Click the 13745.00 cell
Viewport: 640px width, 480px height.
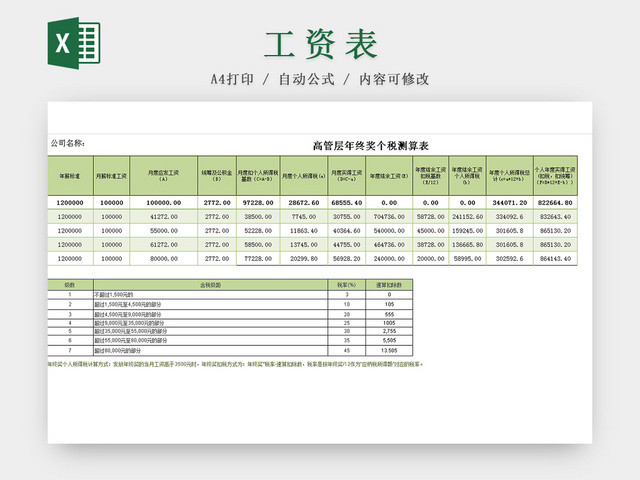[304, 244]
